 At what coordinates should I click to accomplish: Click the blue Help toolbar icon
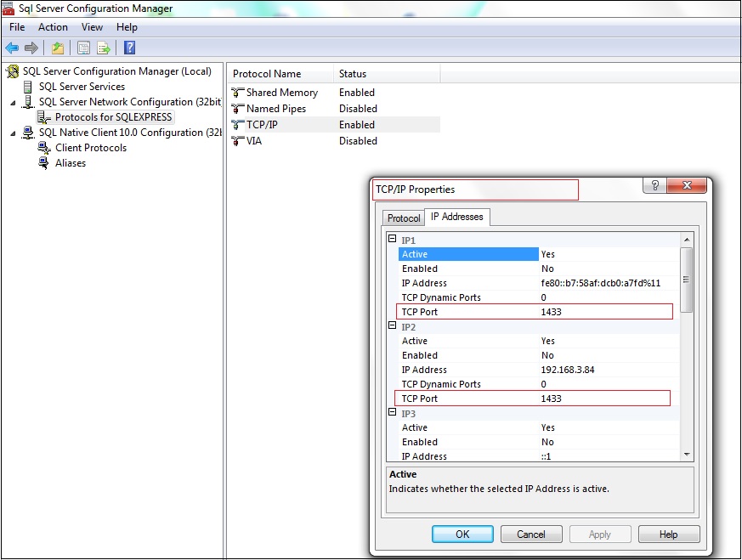[x=129, y=48]
